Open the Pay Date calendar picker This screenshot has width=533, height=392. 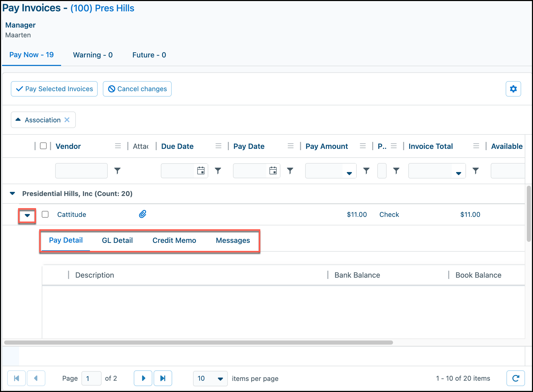[x=273, y=171]
